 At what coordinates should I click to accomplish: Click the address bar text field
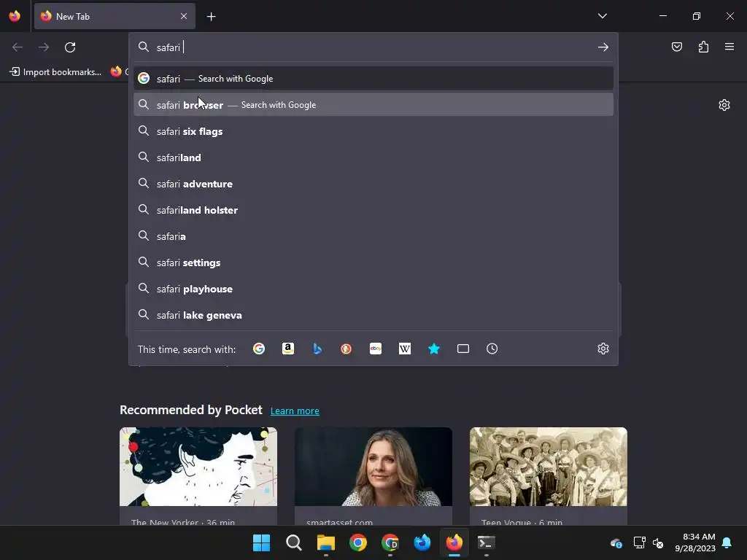pyautogui.click(x=373, y=47)
